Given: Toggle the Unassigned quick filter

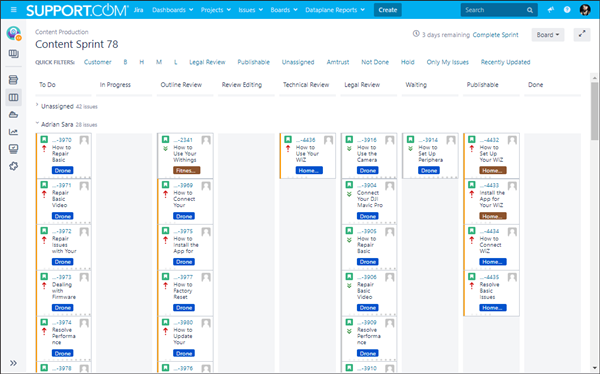Looking at the screenshot, I should 298,62.
